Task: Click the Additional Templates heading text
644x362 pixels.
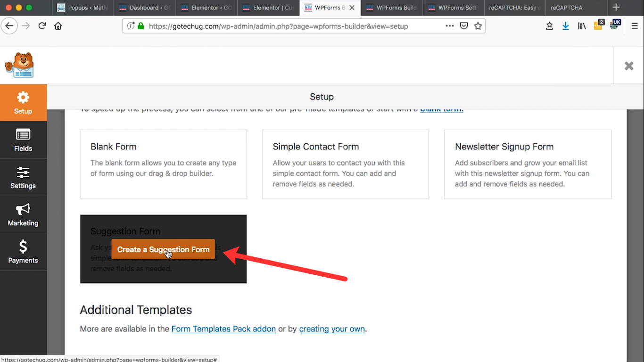Action: pos(136,310)
